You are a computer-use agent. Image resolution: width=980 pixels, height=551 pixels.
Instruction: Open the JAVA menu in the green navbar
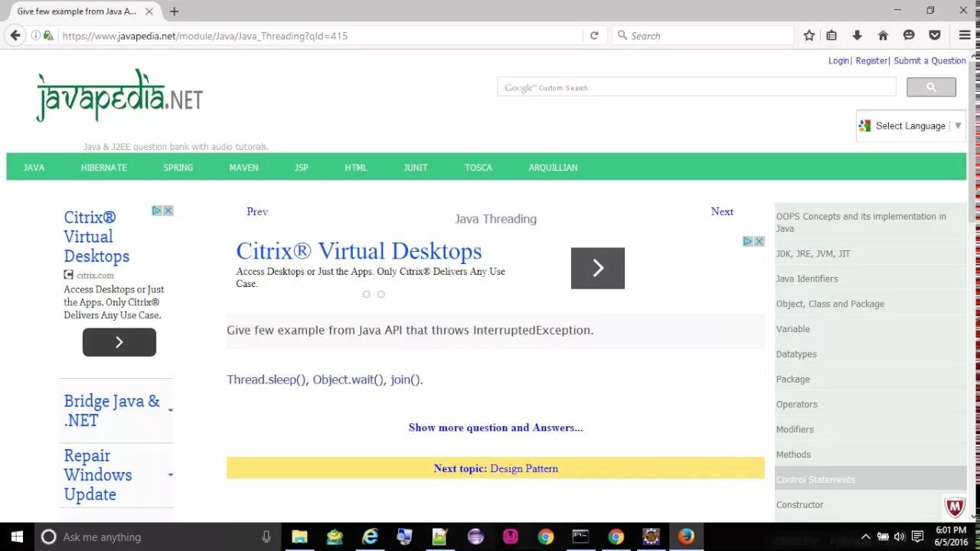tap(34, 167)
